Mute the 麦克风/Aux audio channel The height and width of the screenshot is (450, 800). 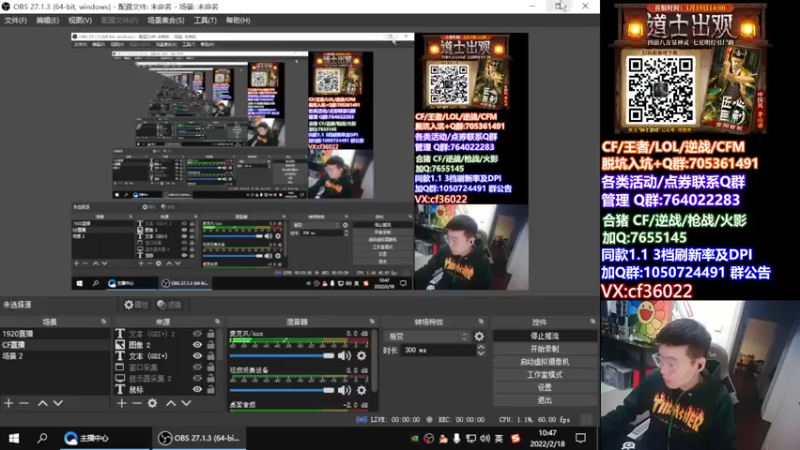pos(344,356)
